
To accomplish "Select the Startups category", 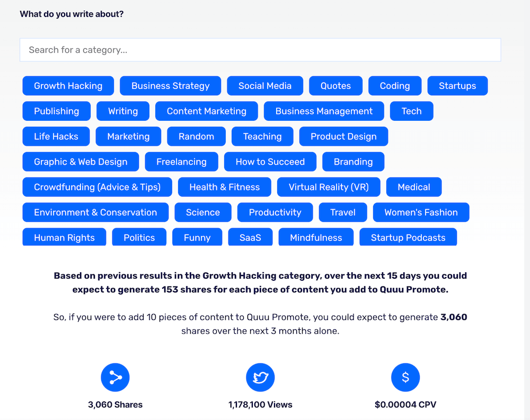I will tap(457, 86).
